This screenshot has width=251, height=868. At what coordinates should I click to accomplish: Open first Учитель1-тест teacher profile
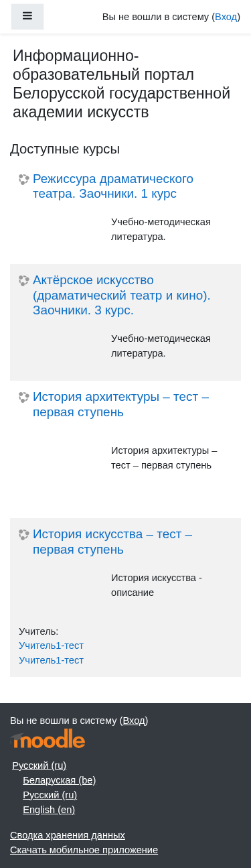(x=51, y=645)
